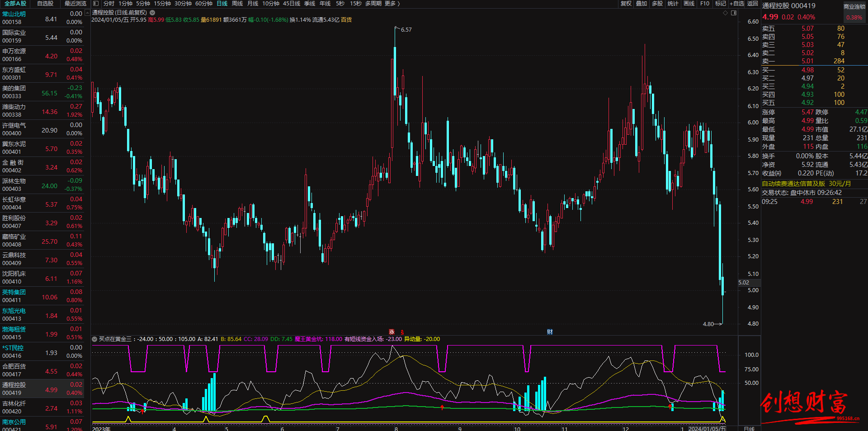
Task: Toggle the left panel layout icon
Action: point(96,3)
